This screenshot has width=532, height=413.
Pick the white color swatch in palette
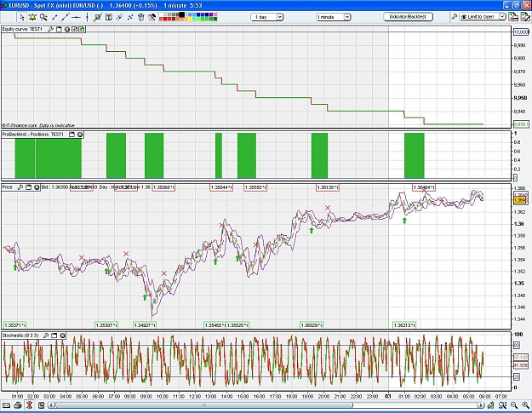(x=162, y=14)
